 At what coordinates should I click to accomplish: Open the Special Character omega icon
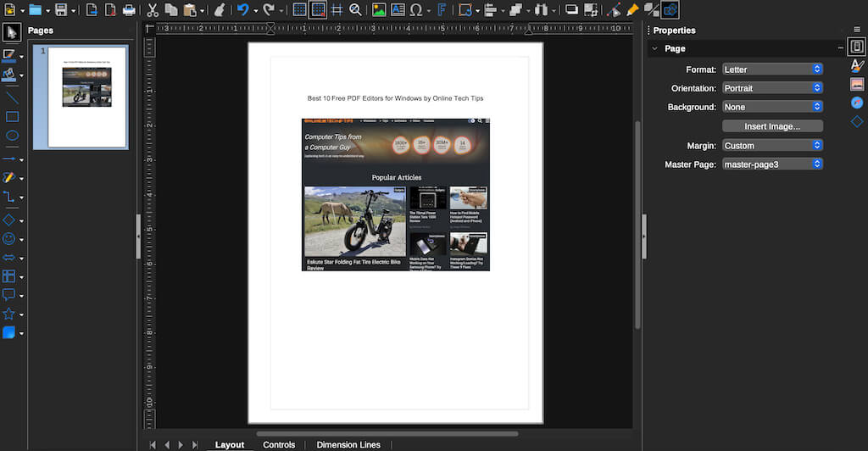tap(416, 10)
